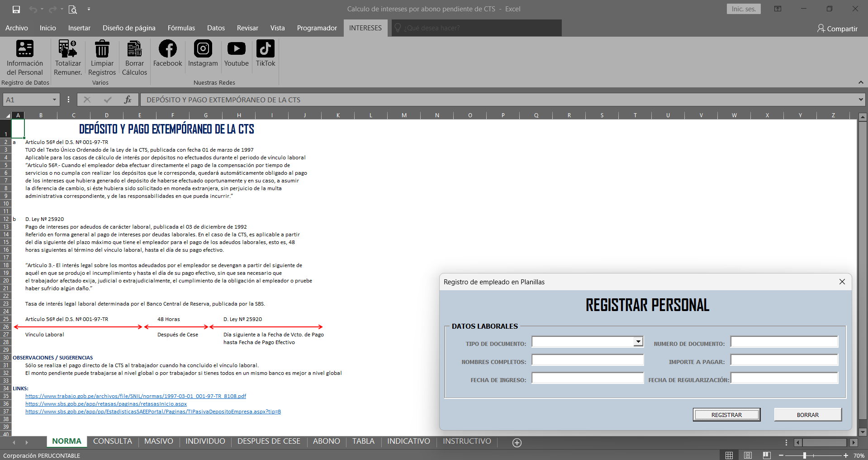Image resolution: width=868 pixels, height=460 pixels.
Task: Click the Borrar Cálculos icon
Action: pyautogui.click(x=134, y=49)
